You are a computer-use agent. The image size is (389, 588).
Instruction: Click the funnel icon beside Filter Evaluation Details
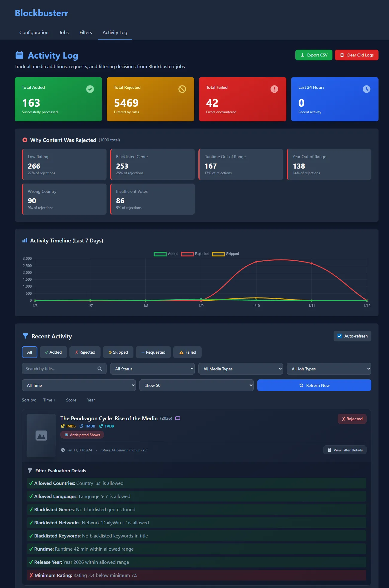pyautogui.click(x=30, y=471)
